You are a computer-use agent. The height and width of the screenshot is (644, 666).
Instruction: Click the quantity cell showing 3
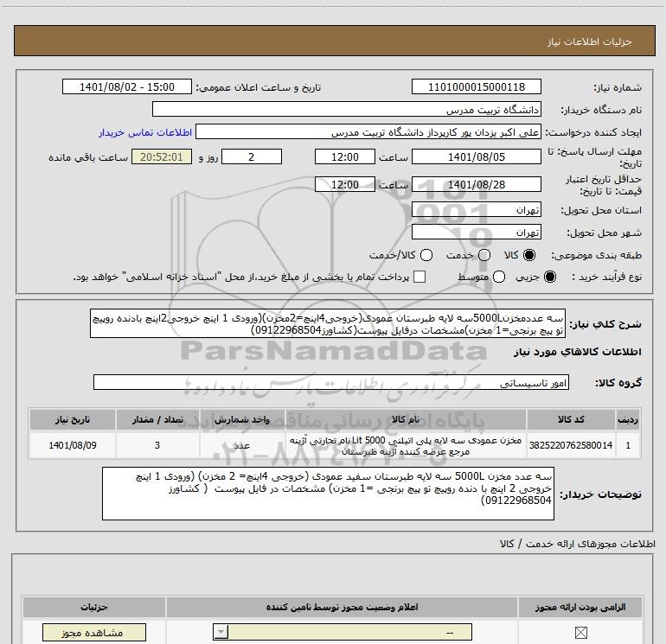157,445
